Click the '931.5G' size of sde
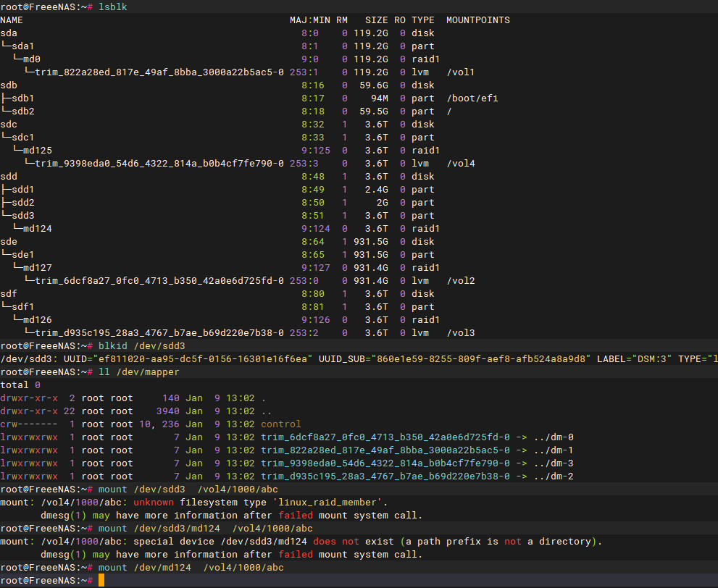718x588 pixels. tap(371, 242)
